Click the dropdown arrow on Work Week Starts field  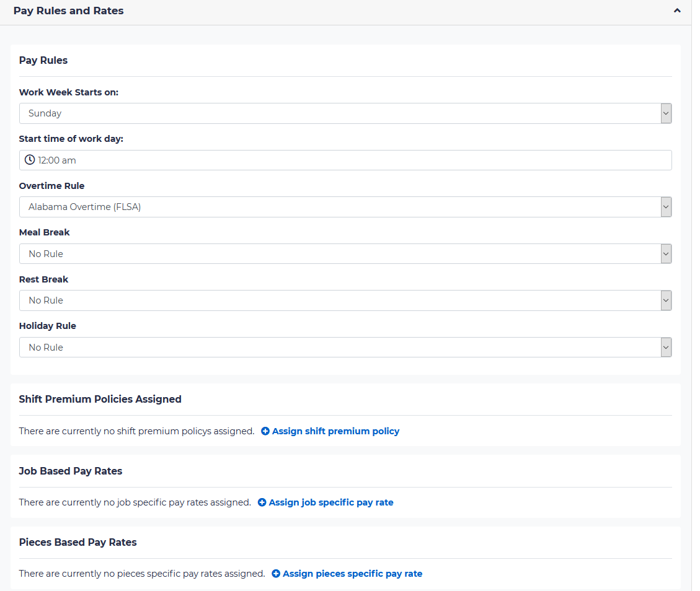665,113
